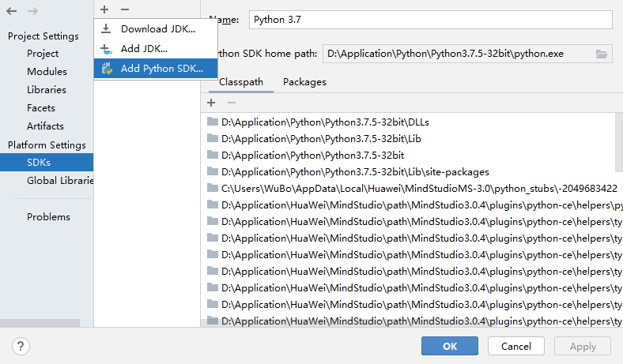Open the Problems section
Image resolution: width=623 pixels, height=364 pixels.
(x=48, y=216)
